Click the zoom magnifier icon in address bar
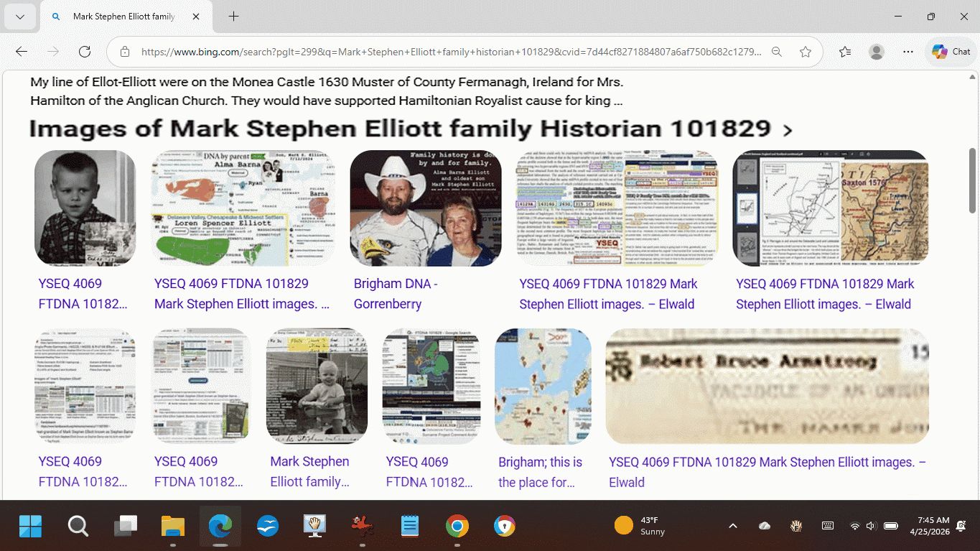The image size is (980, 551). click(x=776, y=52)
